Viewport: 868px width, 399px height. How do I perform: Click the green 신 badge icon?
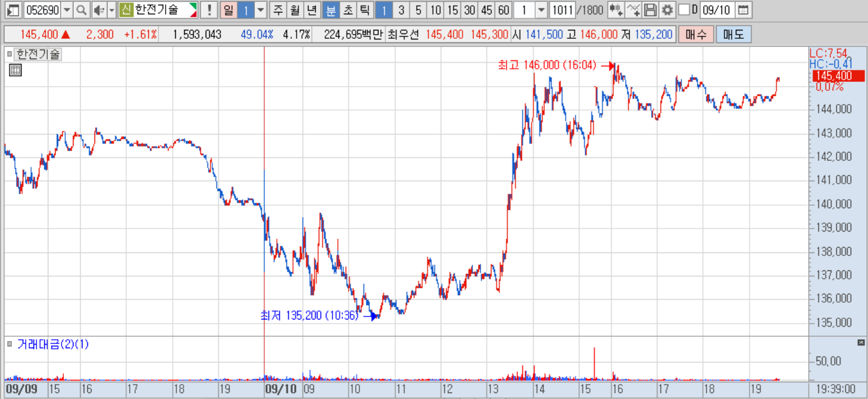[x=126, y=10]
